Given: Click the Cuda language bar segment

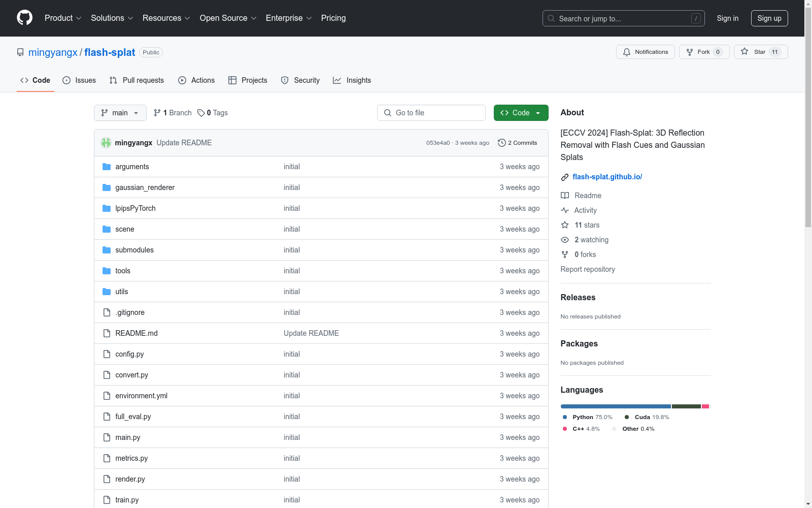Looking at the screenshot, I should [x=686, y=406].
